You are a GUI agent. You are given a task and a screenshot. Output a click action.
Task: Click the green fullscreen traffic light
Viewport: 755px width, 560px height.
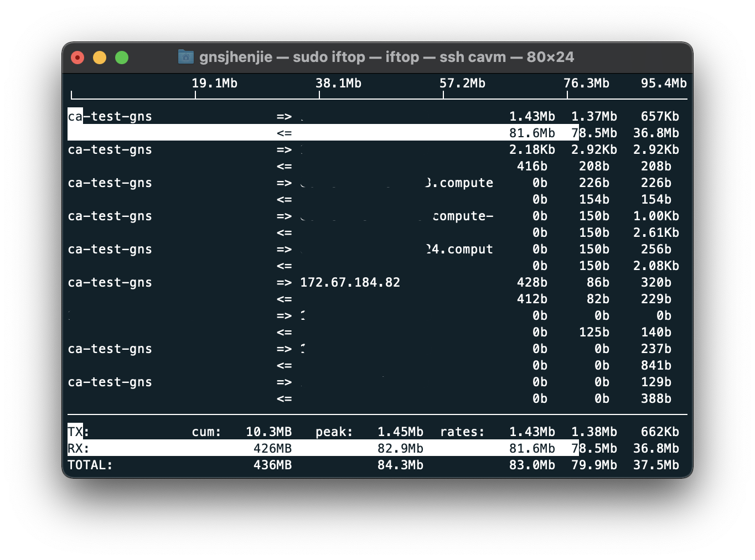[122, 57]
